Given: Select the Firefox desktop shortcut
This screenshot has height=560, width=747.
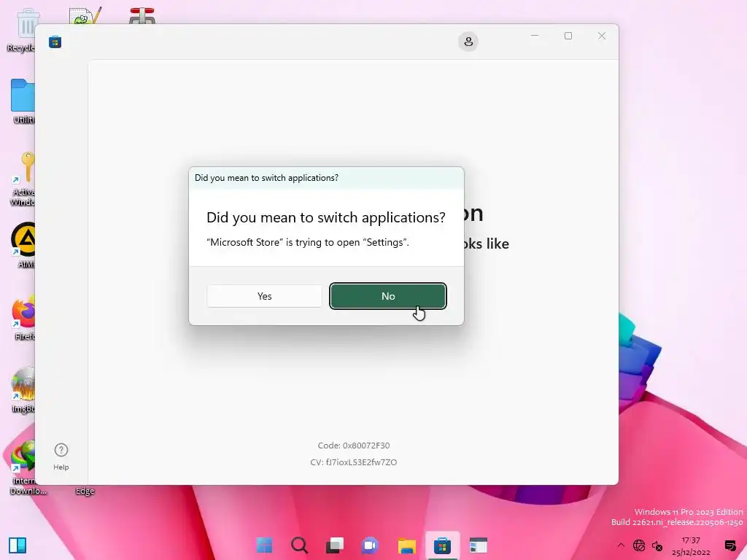Looking at the screenshot, I should point(24,318).
